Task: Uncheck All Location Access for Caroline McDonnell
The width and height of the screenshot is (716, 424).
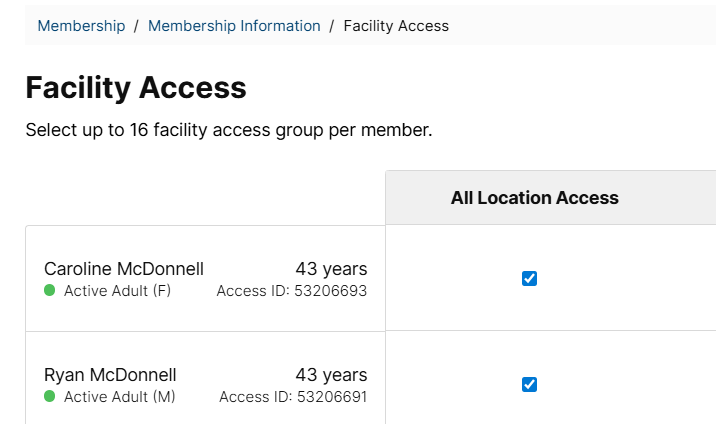Action: [529, 278]
